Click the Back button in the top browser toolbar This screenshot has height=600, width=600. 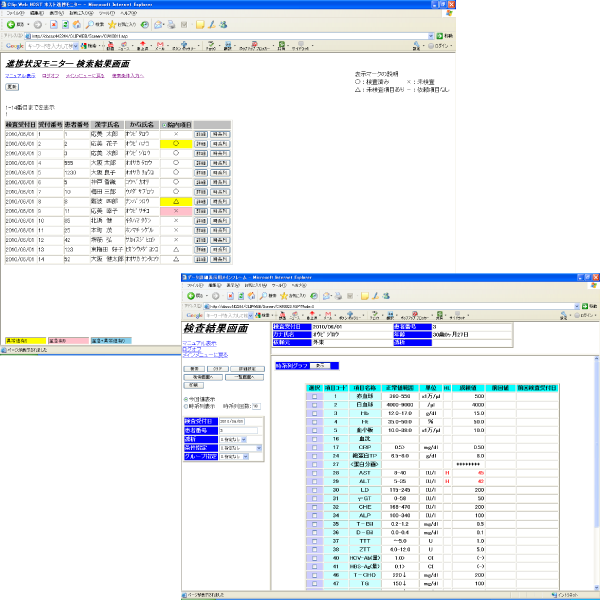[x=10, y=23]
